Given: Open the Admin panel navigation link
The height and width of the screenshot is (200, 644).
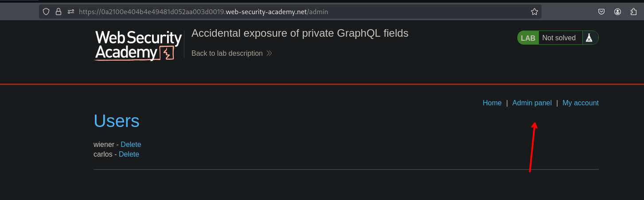Looking at the screenshot, I should [x=532, y=103].
